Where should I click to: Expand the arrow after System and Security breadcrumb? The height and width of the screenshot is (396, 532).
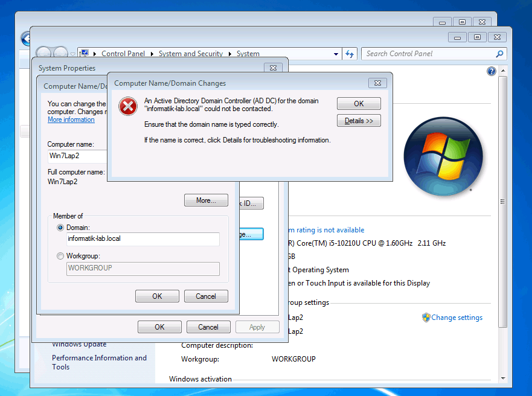pyautogui.click(x=229, y=54)
